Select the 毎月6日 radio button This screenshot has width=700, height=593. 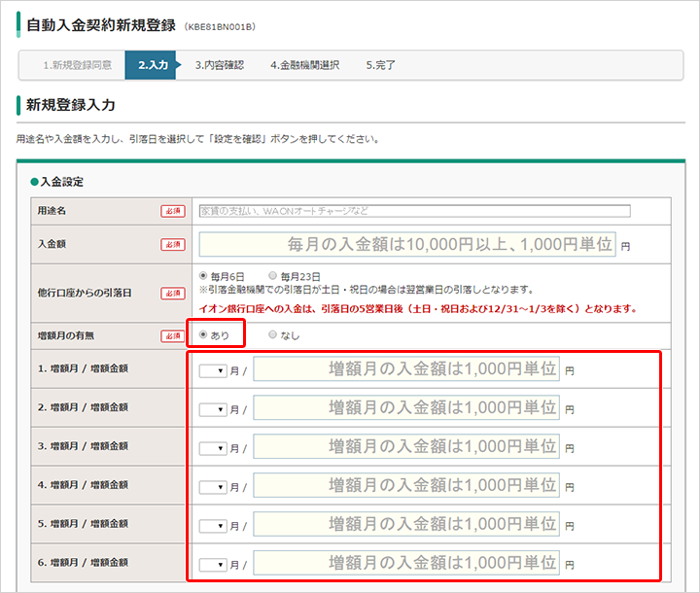tap(203, 276)
